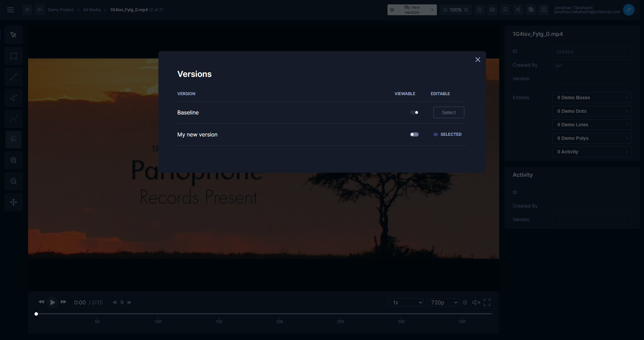
Task: Toggle the mute speaker icon
Action: click(476, 302)
